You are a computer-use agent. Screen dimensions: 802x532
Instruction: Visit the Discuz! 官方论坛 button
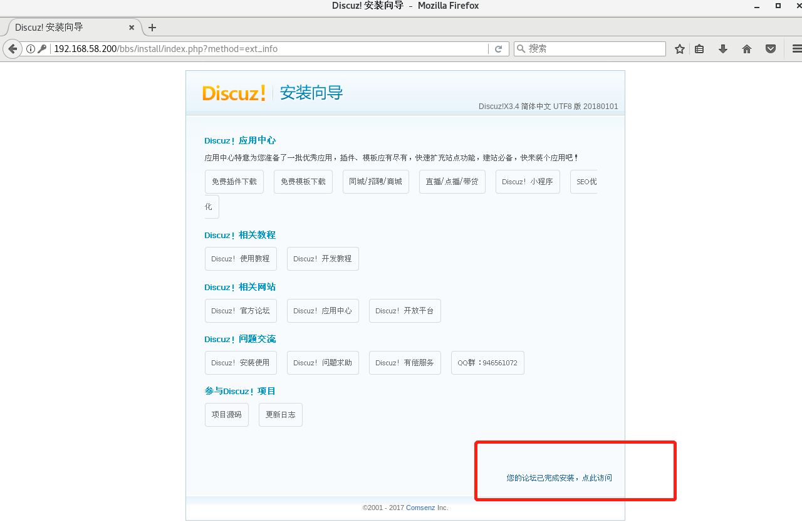(241, 311)
